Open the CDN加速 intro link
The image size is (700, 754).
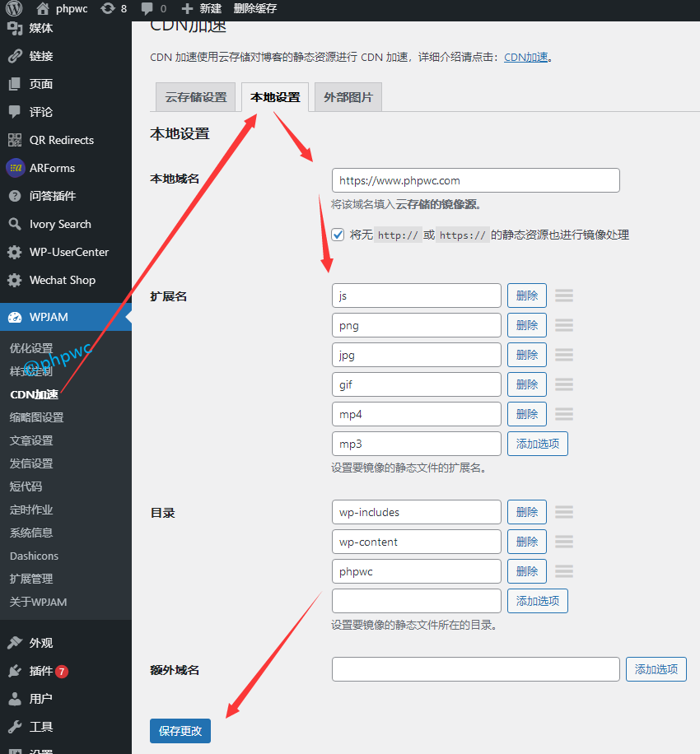[526, 58]
